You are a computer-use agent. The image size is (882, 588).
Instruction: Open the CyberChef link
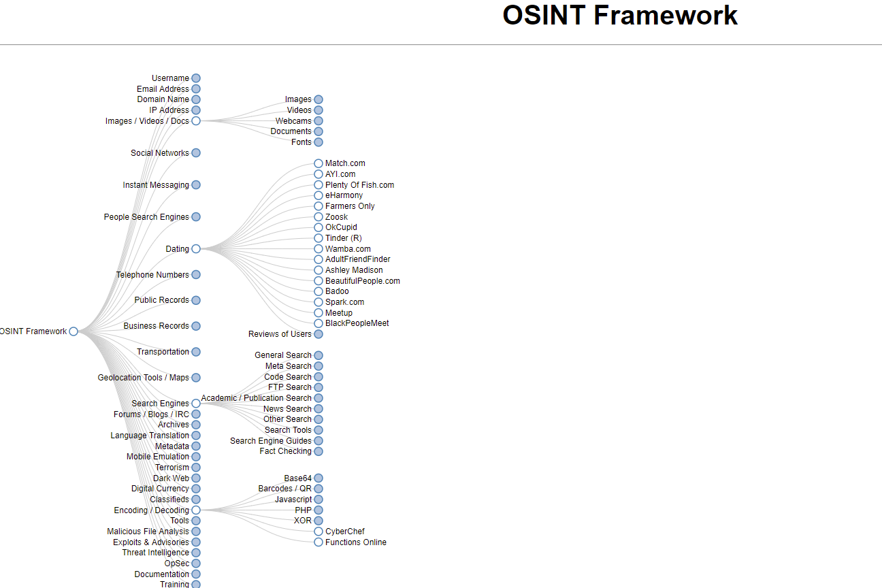[x=345, y=532]
